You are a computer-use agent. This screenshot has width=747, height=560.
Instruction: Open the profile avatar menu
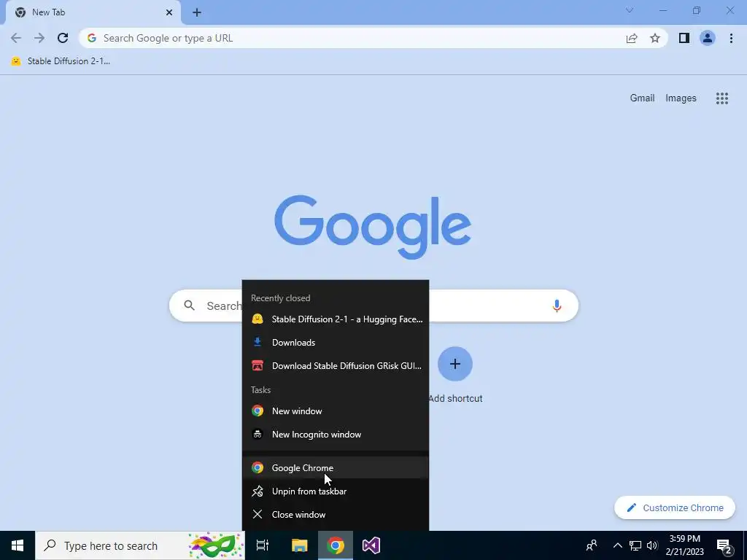coord(708,38)
